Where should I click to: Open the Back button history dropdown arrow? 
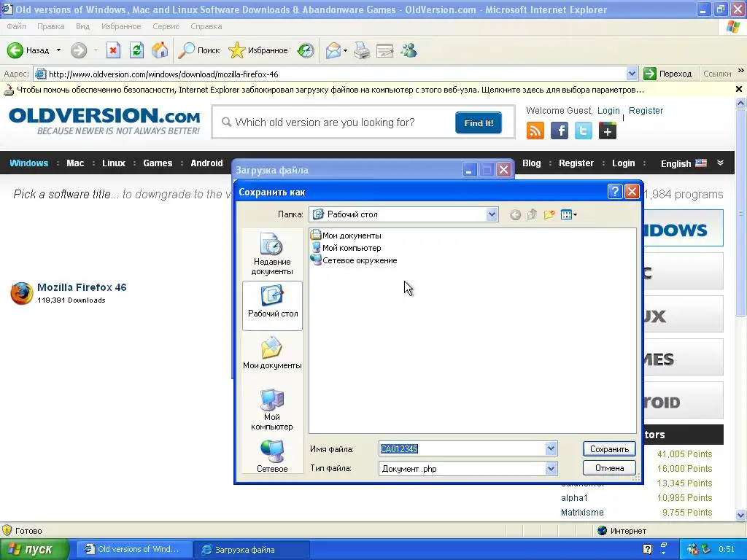coord(58,50)
